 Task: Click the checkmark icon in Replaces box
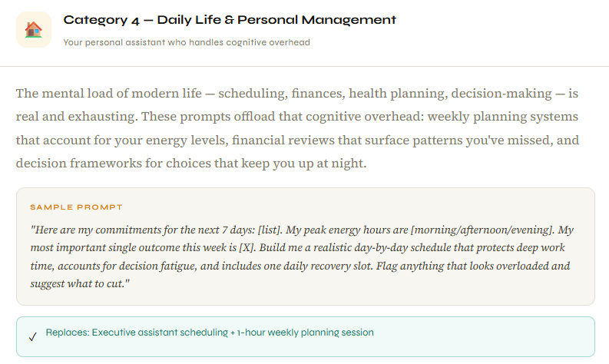pyautogui.click(x=33, y=336)
